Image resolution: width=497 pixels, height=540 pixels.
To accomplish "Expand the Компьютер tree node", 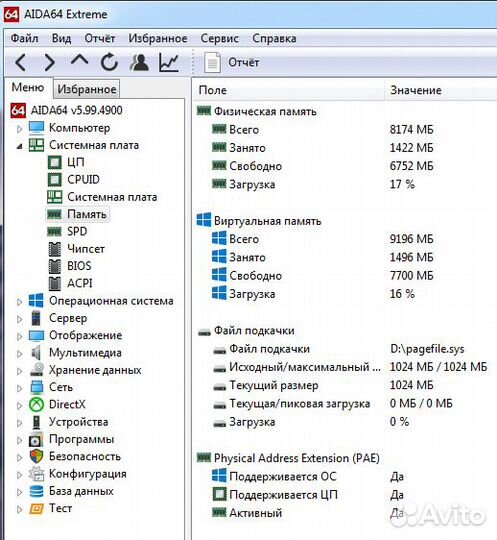I will pyautogui.click(x=20, y=129).
